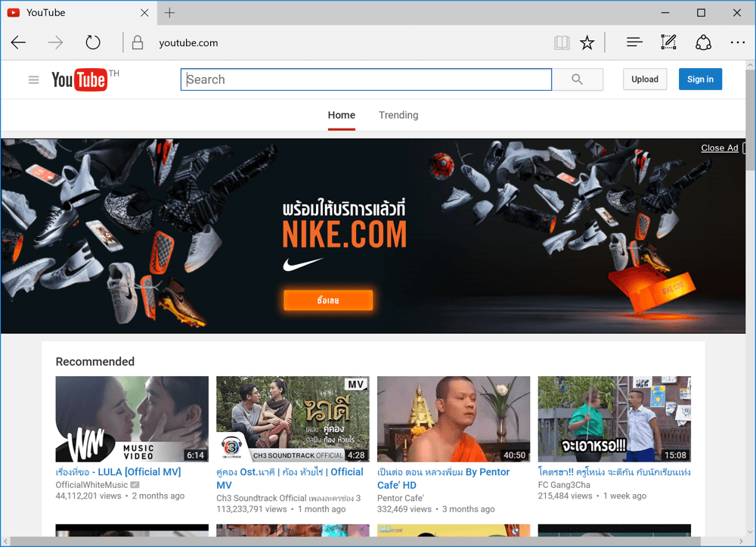Viewport: 756px width, 547px height.
Task: Select the Home tab
Action: pyautogui.click(x=342, y=115)
